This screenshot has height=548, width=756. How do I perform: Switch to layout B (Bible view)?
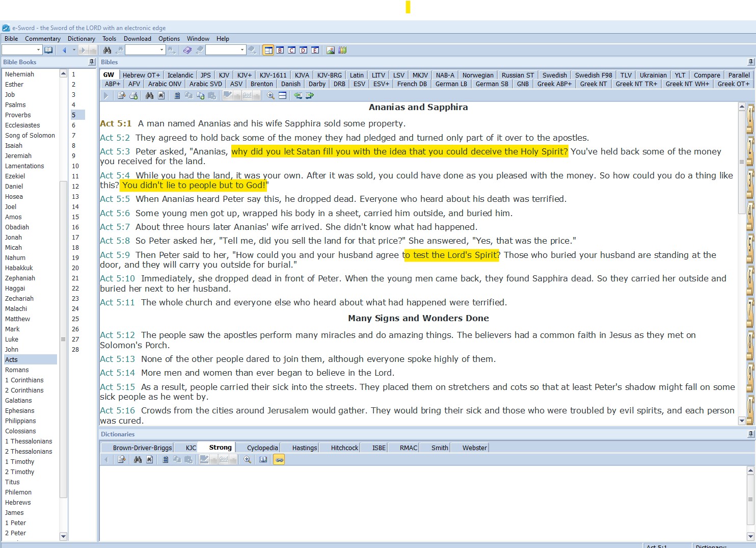point(280,50)
